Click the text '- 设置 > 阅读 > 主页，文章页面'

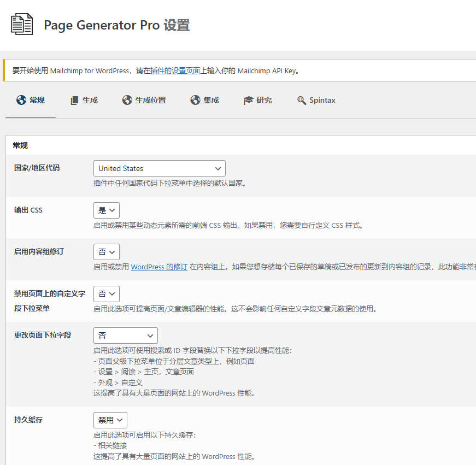click(x=144, y=372)
